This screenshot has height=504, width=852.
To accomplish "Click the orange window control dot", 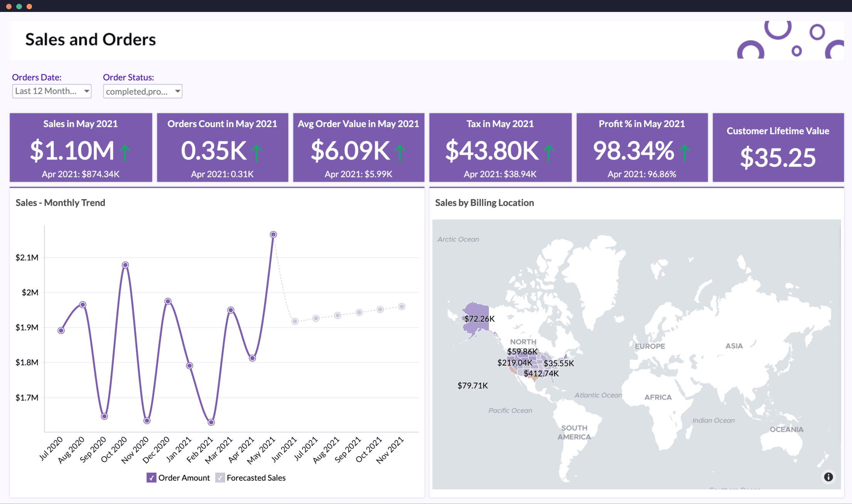I will click(29, 7).
